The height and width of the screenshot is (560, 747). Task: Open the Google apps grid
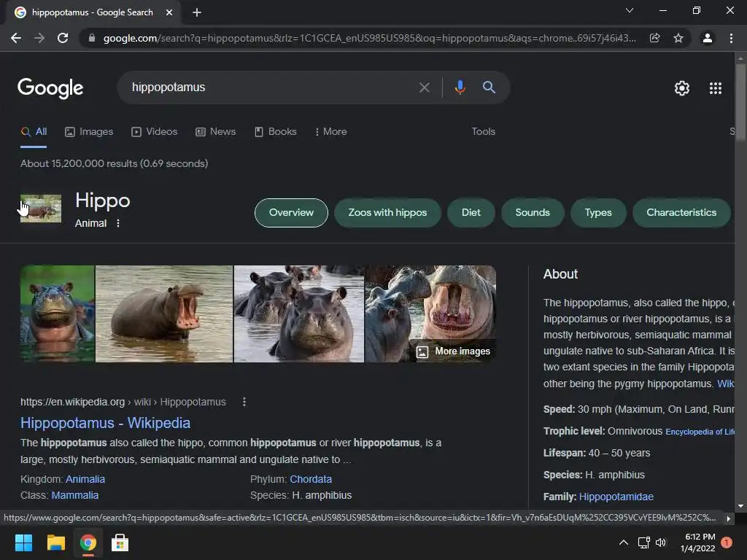tap(716, 88)
